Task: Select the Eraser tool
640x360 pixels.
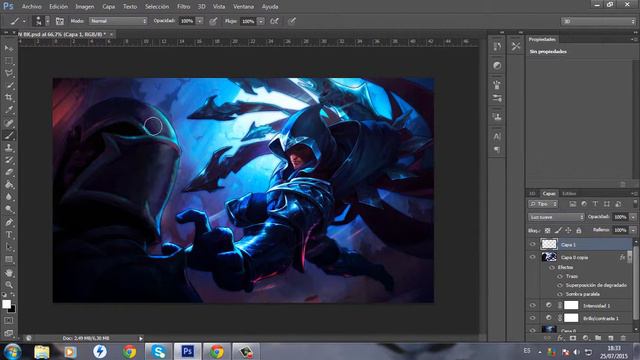Action: click(9, 172)
